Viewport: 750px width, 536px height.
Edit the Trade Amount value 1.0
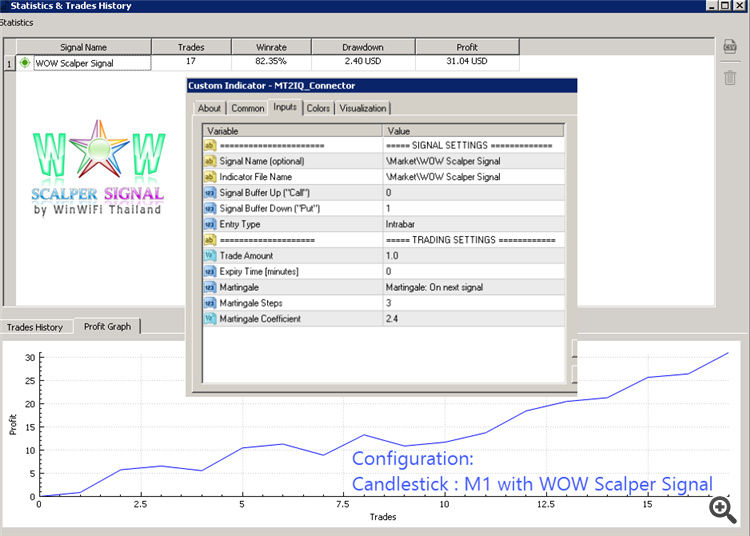pos(474,256)
